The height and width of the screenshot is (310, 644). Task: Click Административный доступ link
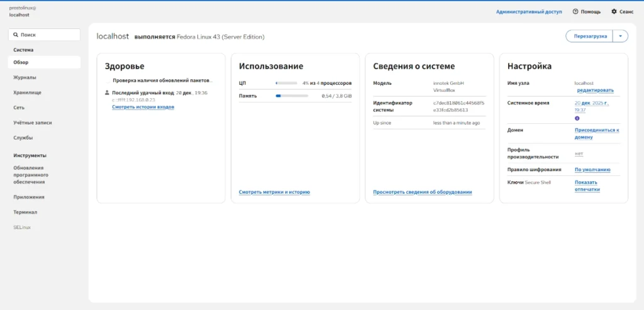(x=529, y=12)
